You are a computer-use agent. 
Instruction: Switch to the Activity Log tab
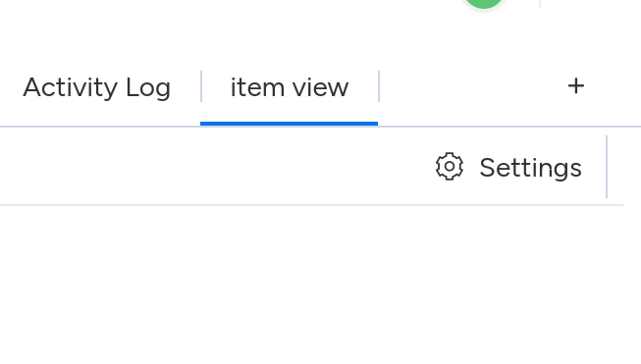pos(96,87)
